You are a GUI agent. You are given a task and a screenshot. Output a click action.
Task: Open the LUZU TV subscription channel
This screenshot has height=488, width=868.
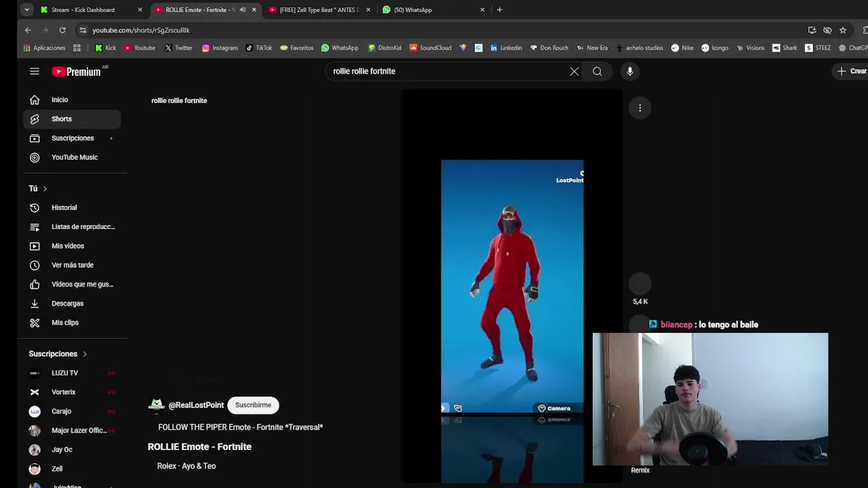point(72,373)
